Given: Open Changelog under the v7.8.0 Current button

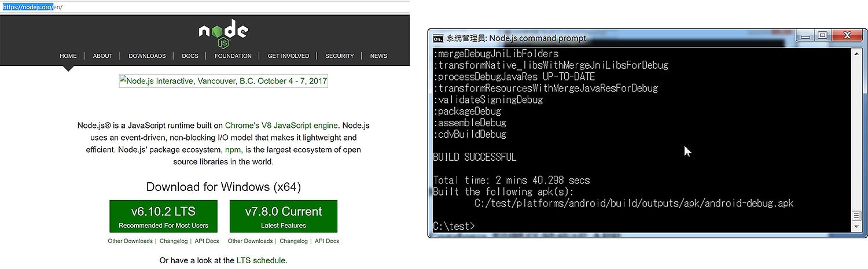Looking at the screenshot, I should [x=293, y=241].
